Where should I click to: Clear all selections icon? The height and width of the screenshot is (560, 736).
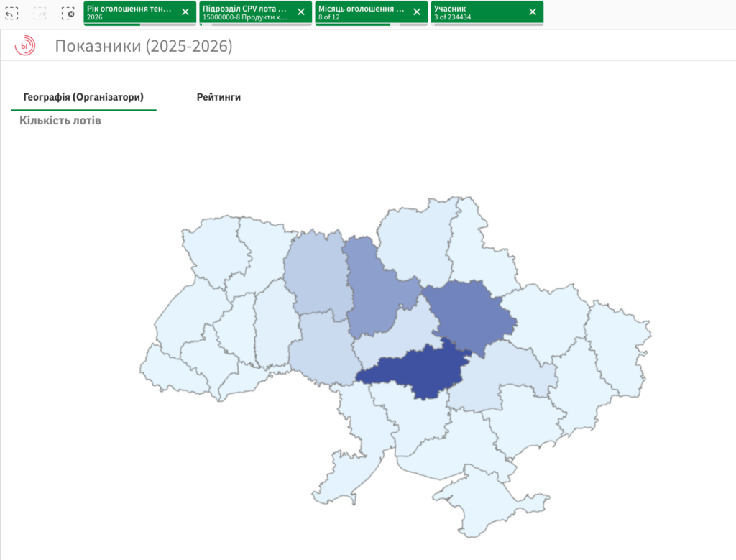(68, 13)
